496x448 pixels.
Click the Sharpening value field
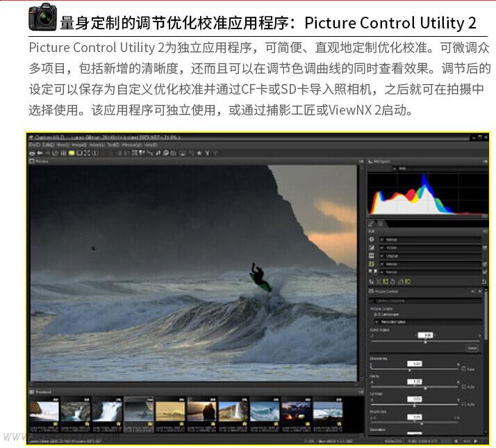415,364
